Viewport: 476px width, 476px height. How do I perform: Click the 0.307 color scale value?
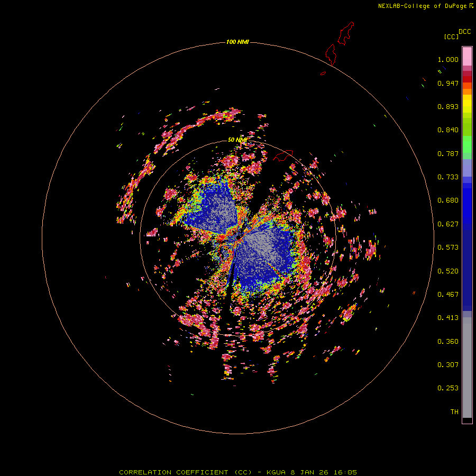point(448,365)
